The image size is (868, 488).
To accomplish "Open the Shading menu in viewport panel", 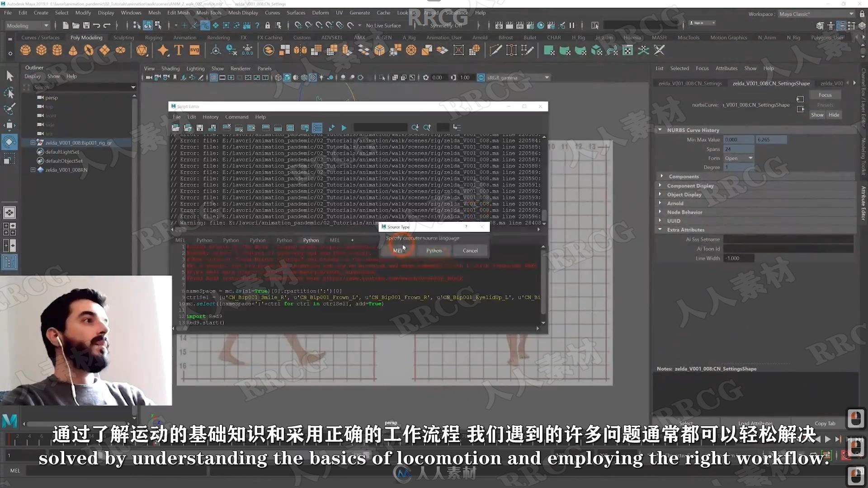I will click(170, 69).
